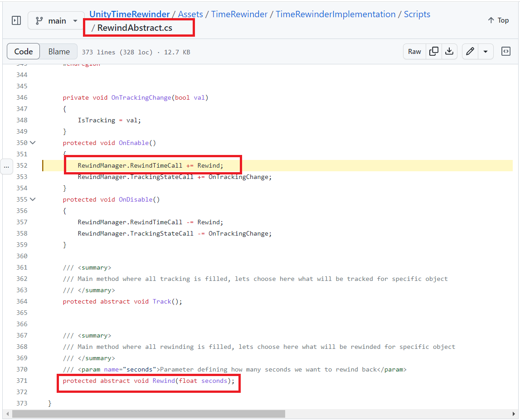The image size is (520, 420).
Task: Click the horizontal scrollbar thumb
Action: click(x=149, y=414)
